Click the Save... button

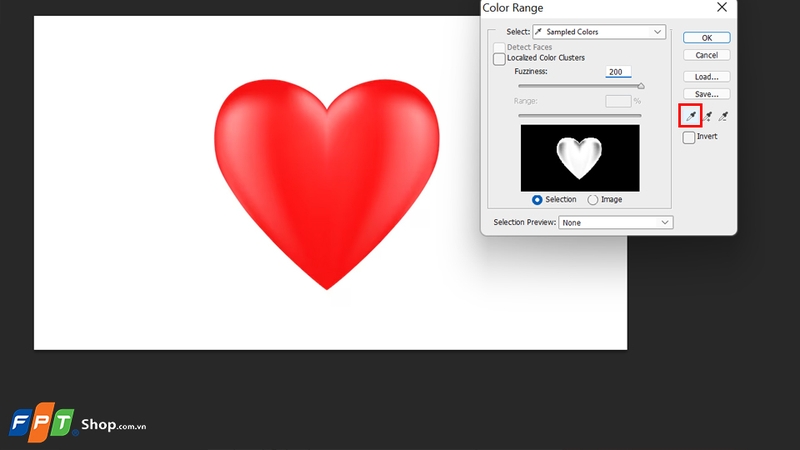707,94
